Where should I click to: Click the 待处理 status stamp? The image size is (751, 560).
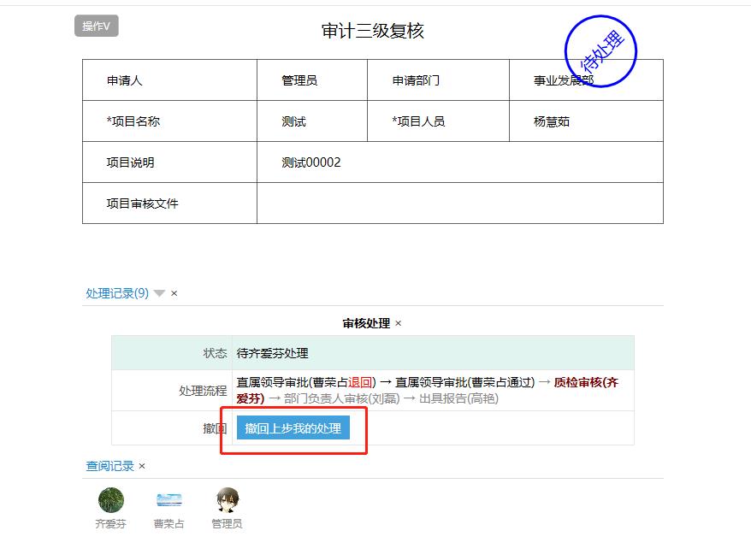tap(600, 51)
